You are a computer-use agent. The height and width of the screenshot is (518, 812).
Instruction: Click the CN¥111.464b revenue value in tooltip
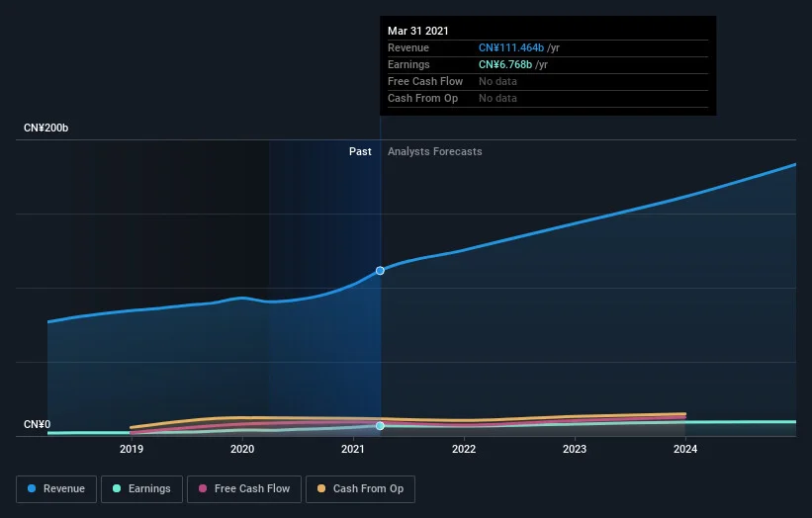pyautogui.click(x=511, y=47)
